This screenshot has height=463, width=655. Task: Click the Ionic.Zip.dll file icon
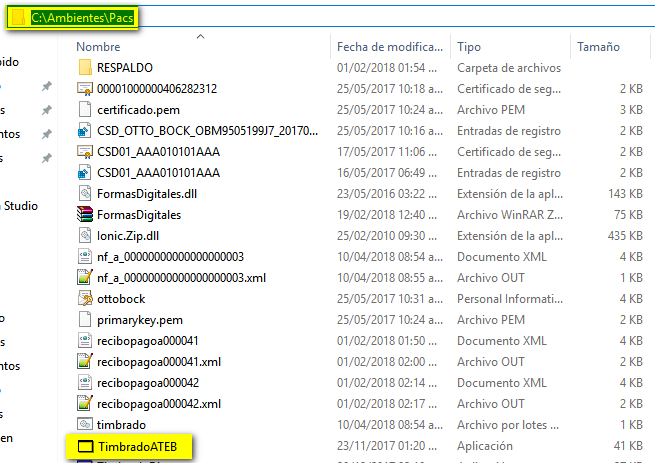tap(85, 235)
